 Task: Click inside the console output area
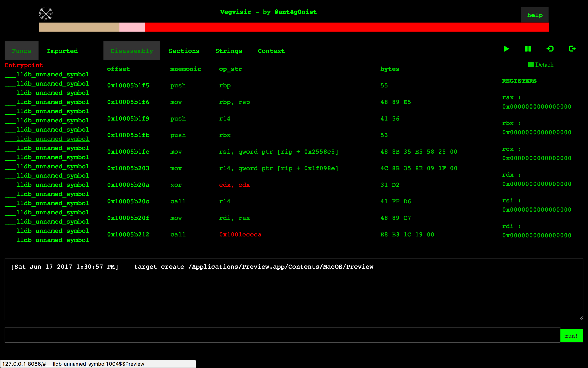click(294, 289)
